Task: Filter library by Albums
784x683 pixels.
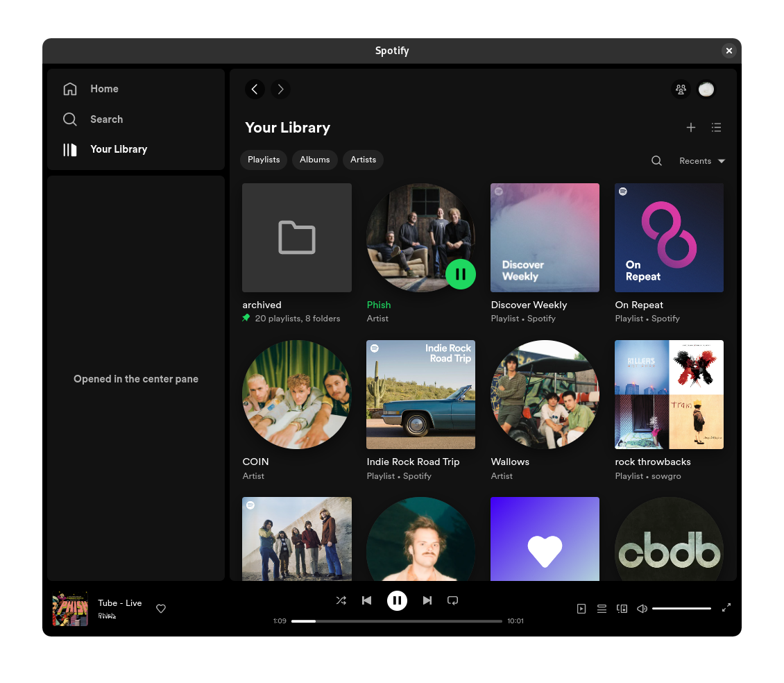Action: (314, 160)
